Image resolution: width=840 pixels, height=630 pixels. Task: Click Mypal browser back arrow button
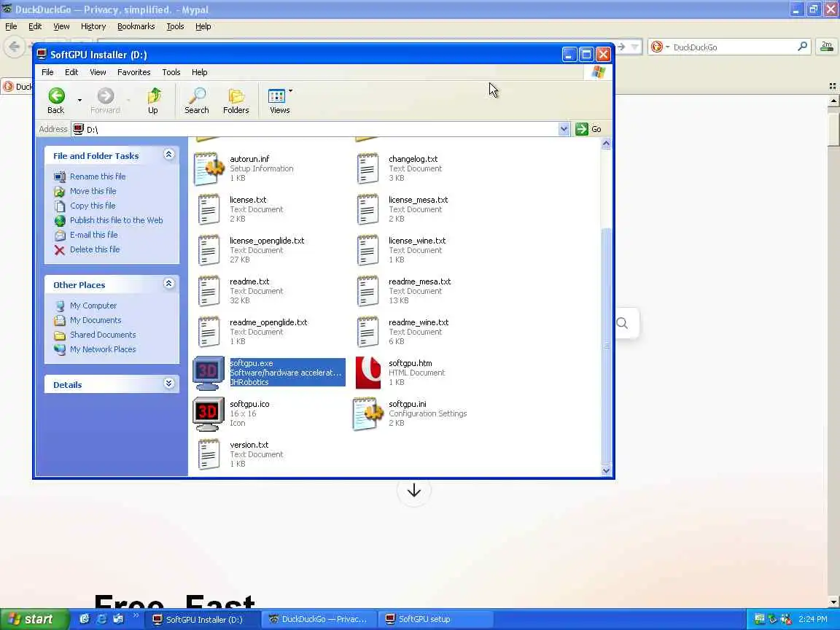point(15,47)
